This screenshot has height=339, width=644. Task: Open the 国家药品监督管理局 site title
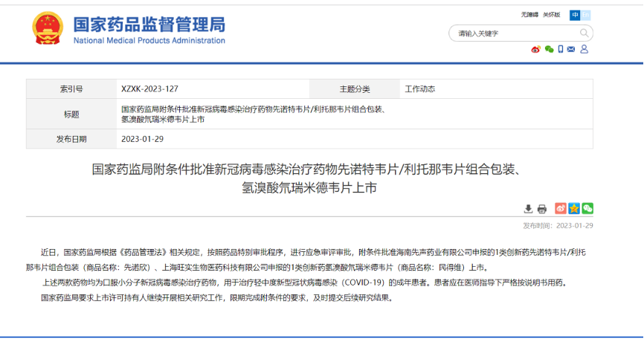point(149,25)
